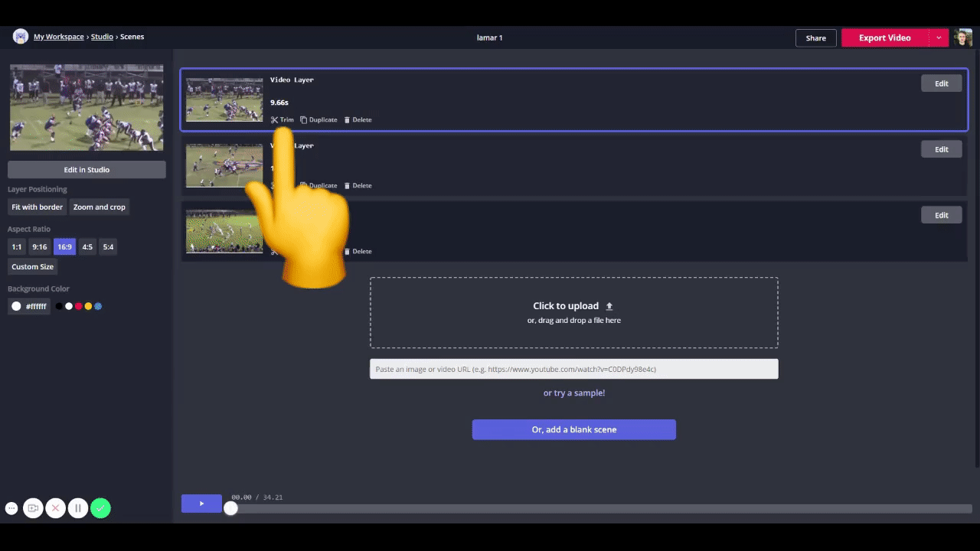Pick the small white background swatch

pos(69,306)
